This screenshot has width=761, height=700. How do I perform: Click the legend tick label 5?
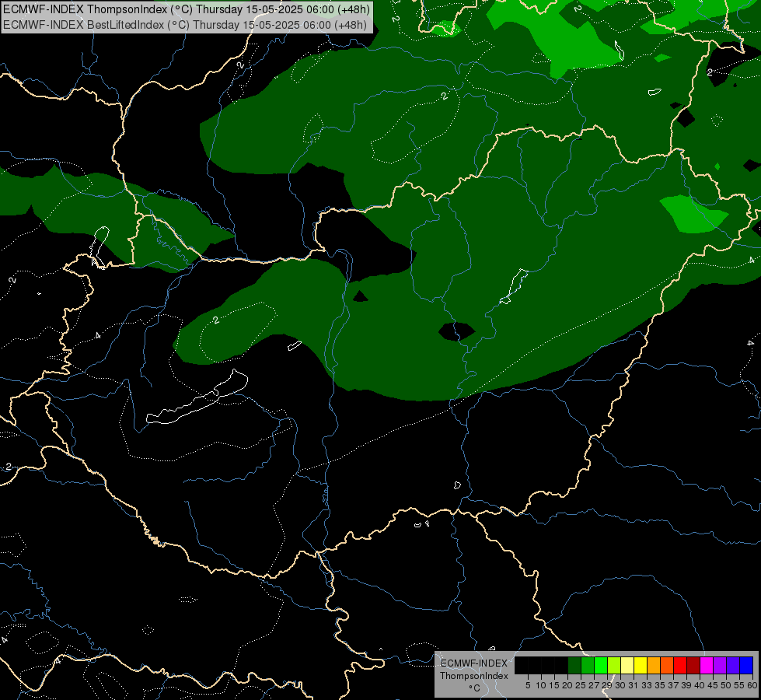[528, 685]
